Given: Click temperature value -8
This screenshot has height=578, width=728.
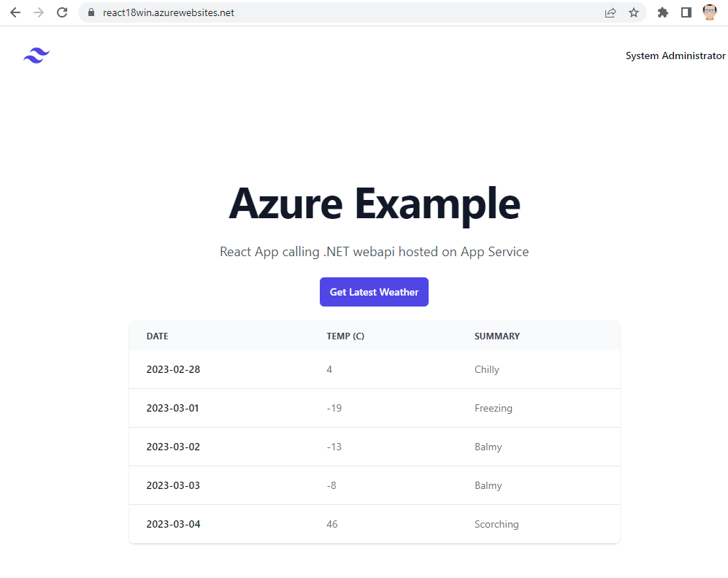Looking at the screenshot, I should pyautogui.click(x=332, y=485).
